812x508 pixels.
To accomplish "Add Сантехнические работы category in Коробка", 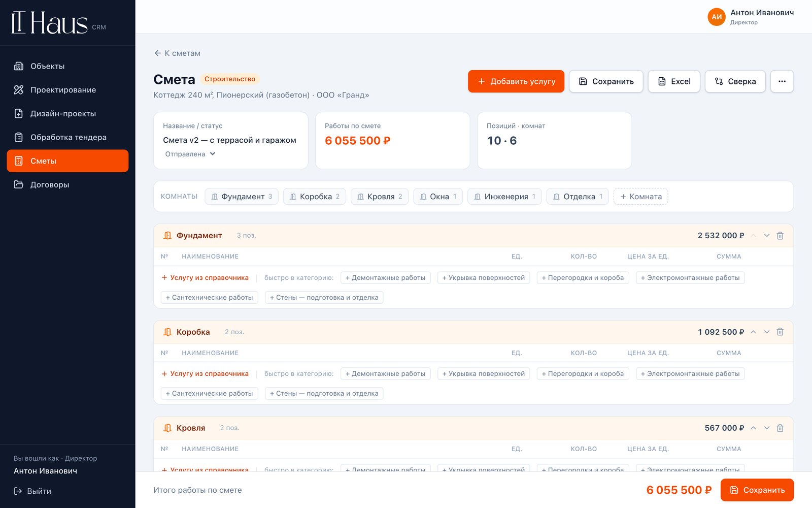I will (x=210, y=394).
